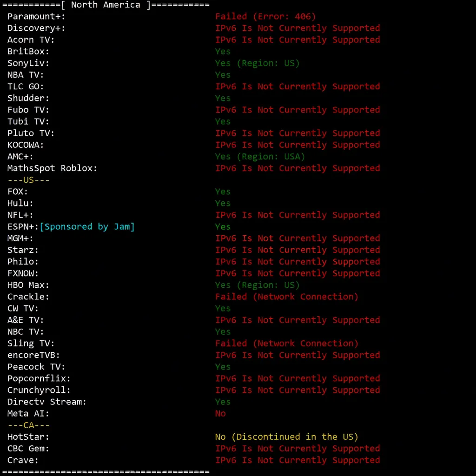Click "No (Discontinued in the US)" HotStar result

coord(287,437)
